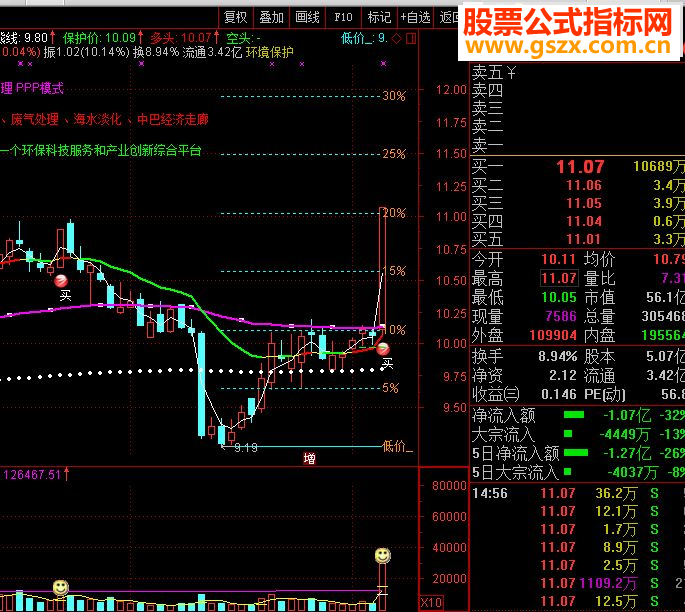Image resolution: width=685 pixels, height=612 pixels.
Task: Click the 环境保护 sector label
Action: tap(270, 52)
